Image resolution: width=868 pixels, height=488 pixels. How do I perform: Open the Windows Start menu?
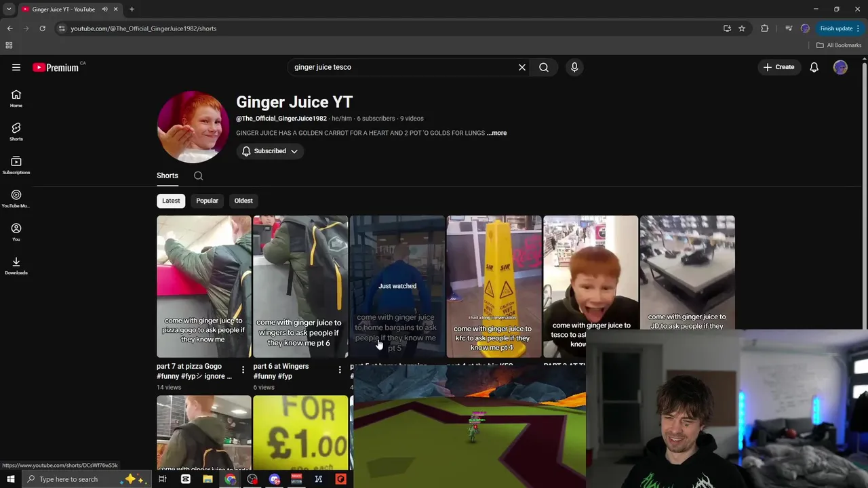[10, 479]
